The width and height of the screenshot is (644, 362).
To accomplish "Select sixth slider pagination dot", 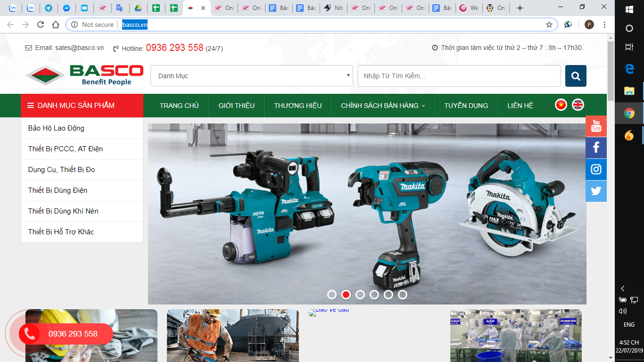I will point(403,295).
